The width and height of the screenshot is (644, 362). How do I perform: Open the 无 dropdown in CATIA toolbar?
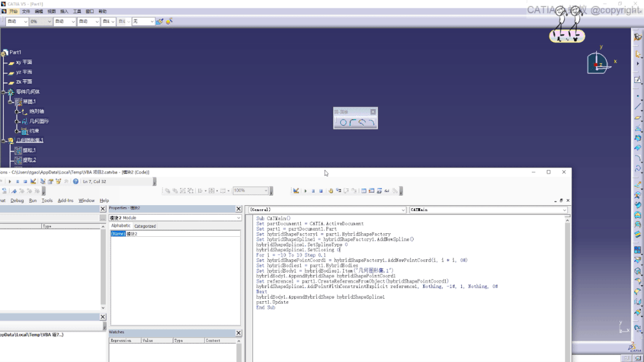[x=152, y=21]
